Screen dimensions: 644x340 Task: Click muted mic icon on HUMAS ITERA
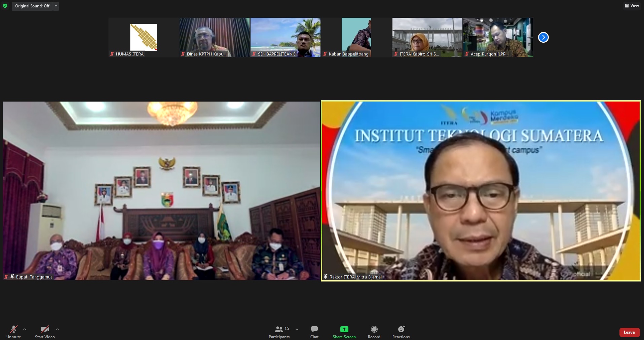tap(112, 54)
